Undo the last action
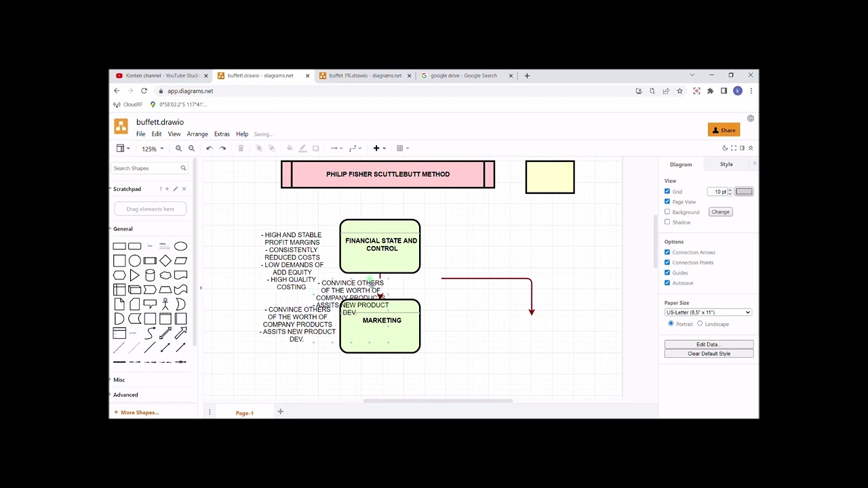868x488 pixels. [210, 148]
